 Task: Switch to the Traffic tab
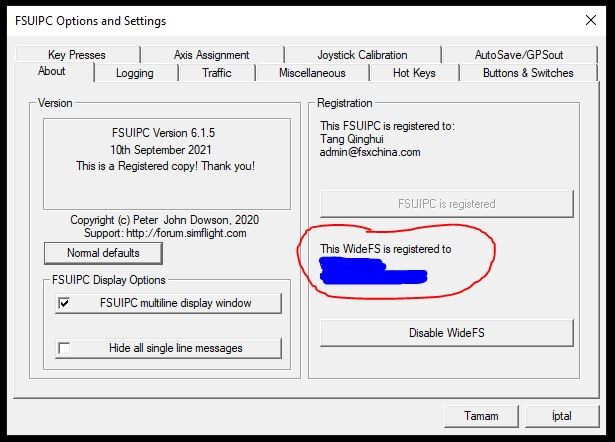(217, 73)
